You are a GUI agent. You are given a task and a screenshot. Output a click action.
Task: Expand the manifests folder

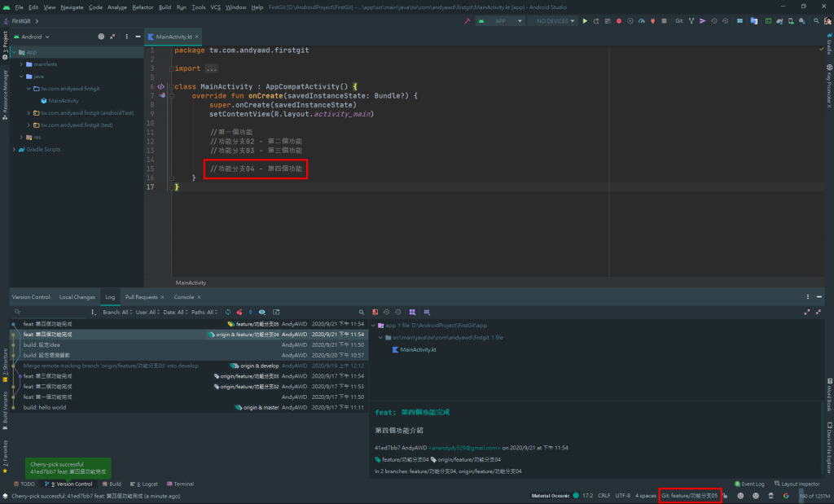(21, 64)
